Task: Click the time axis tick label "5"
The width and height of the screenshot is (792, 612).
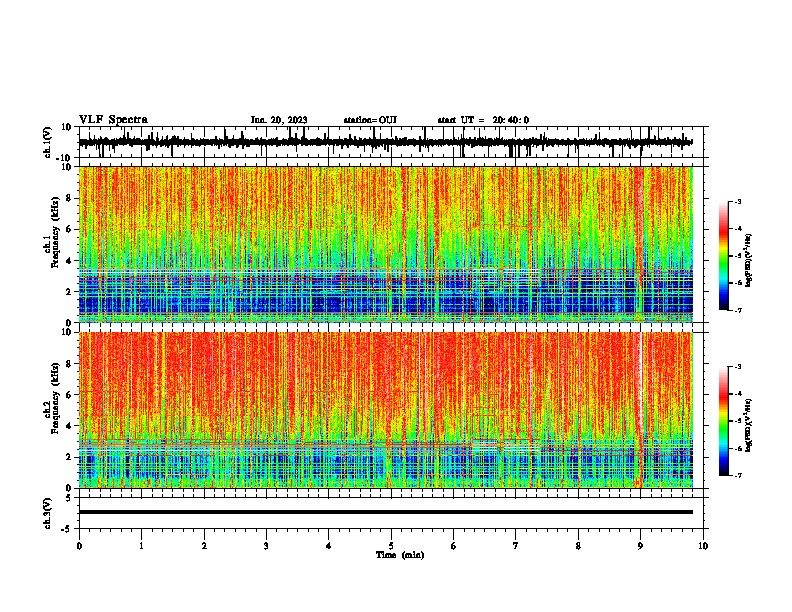Action: point(391,546)
